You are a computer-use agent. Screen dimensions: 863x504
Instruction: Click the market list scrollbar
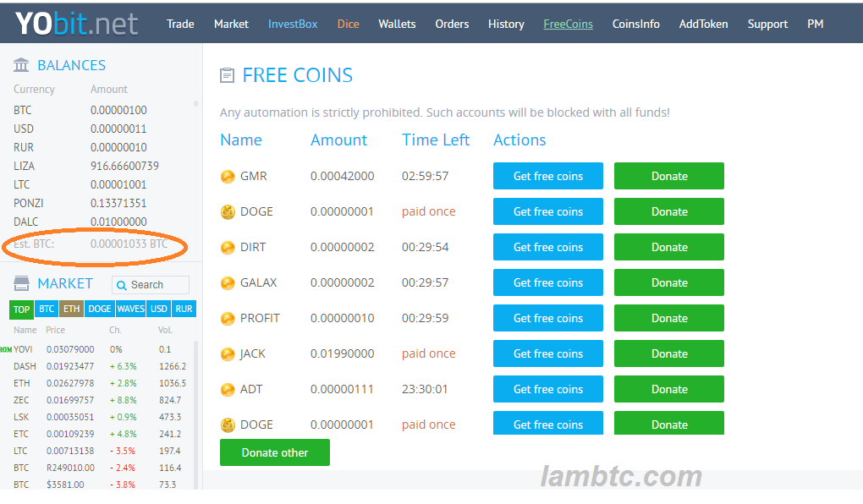click(x=196, y=415)
